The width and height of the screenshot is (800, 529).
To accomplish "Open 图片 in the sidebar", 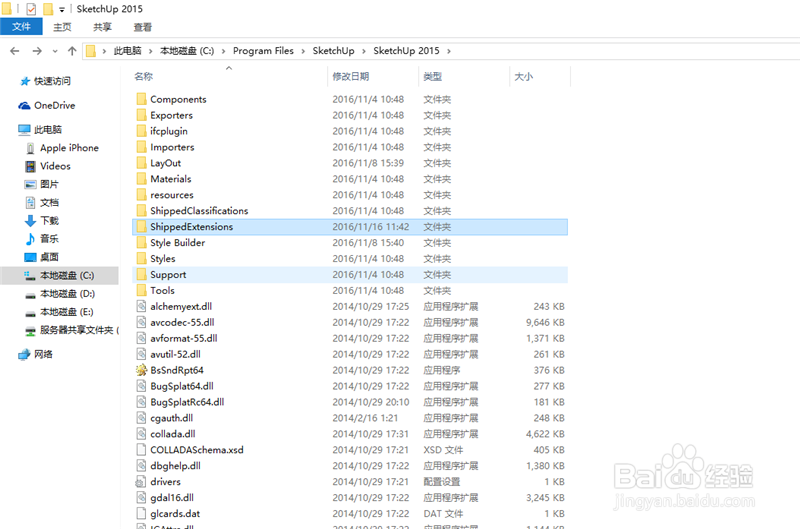I will coord(41,184).
